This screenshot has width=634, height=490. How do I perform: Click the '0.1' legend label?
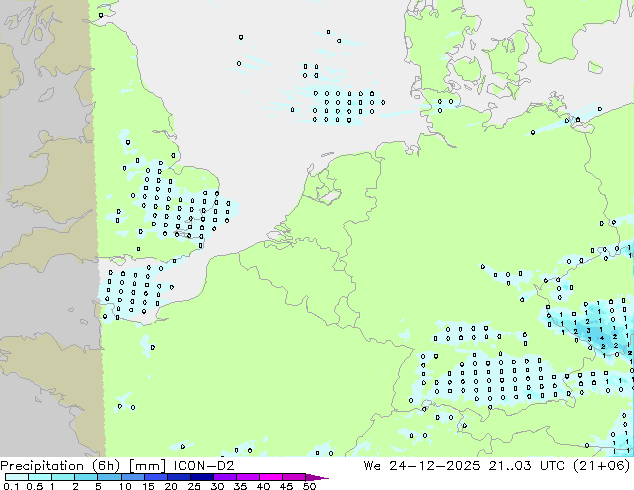pos(11,486)
